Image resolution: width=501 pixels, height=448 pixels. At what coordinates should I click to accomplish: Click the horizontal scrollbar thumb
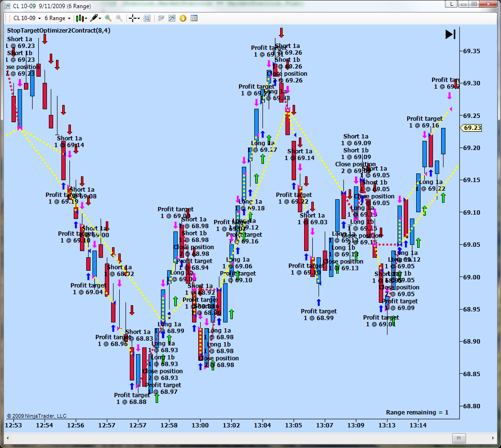(x=459, y=438)
